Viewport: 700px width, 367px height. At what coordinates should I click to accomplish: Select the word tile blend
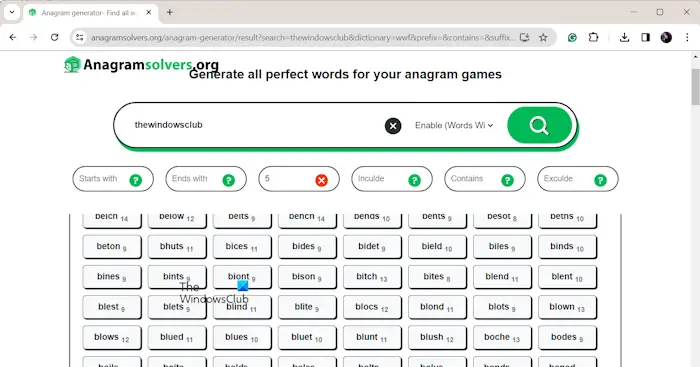pyautogui.click(x=502, y=277)
